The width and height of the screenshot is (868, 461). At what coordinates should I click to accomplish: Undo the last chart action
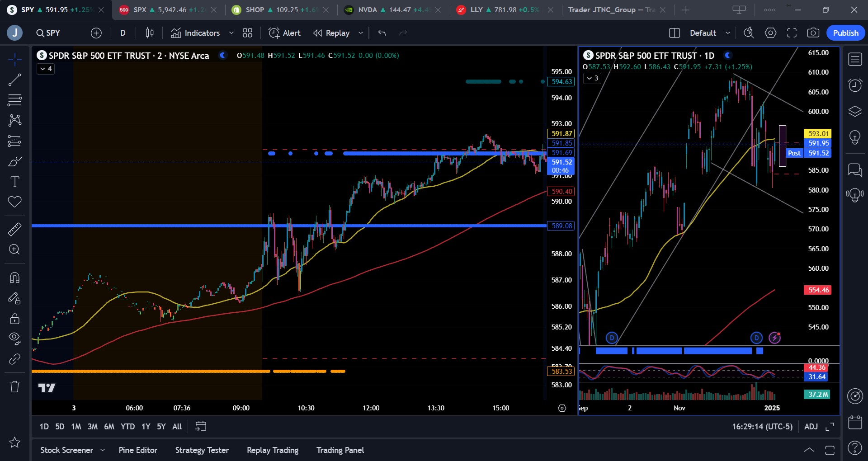[x=382, y=33]
